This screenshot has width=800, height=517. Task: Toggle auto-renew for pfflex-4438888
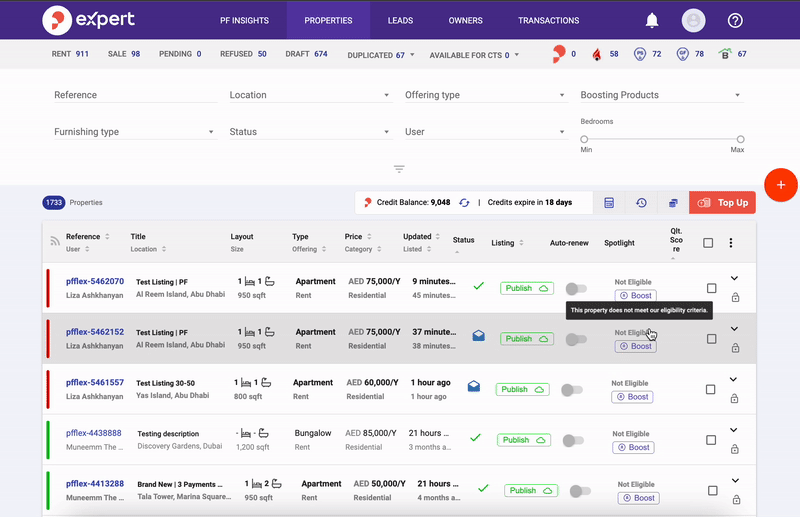click(573, 440)
